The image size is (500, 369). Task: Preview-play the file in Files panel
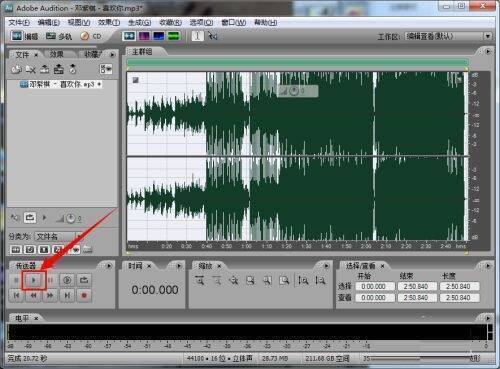point(45,218)
